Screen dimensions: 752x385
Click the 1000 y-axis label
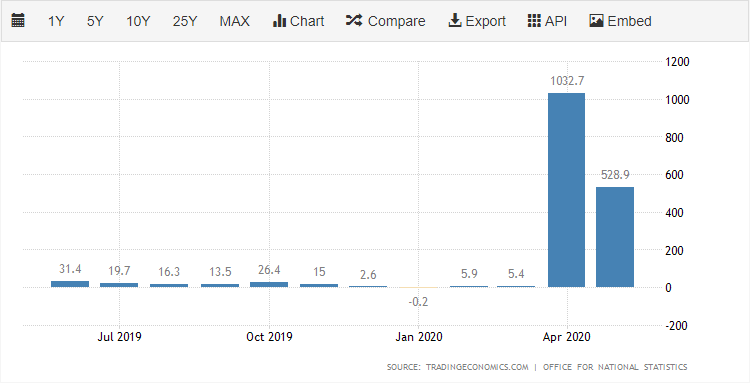point(678,100)
